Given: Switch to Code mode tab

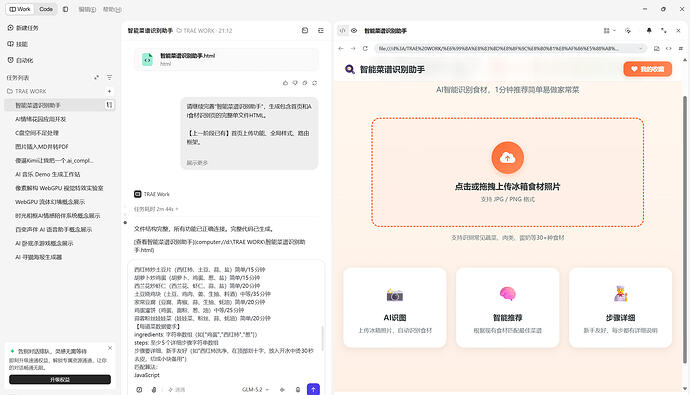Looking at the screenshot, I should (46, 9).
